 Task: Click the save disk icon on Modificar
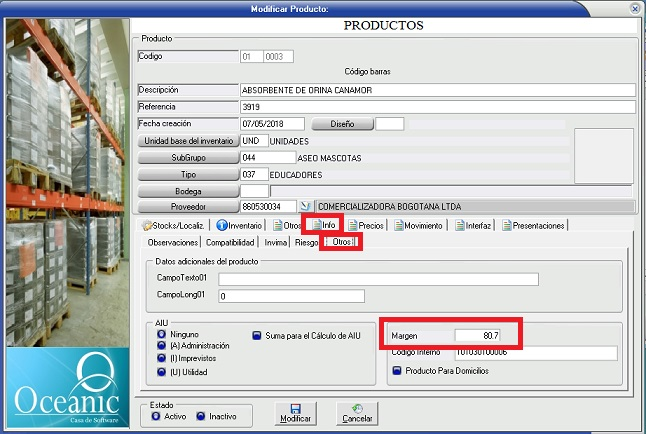coord(295,408)
